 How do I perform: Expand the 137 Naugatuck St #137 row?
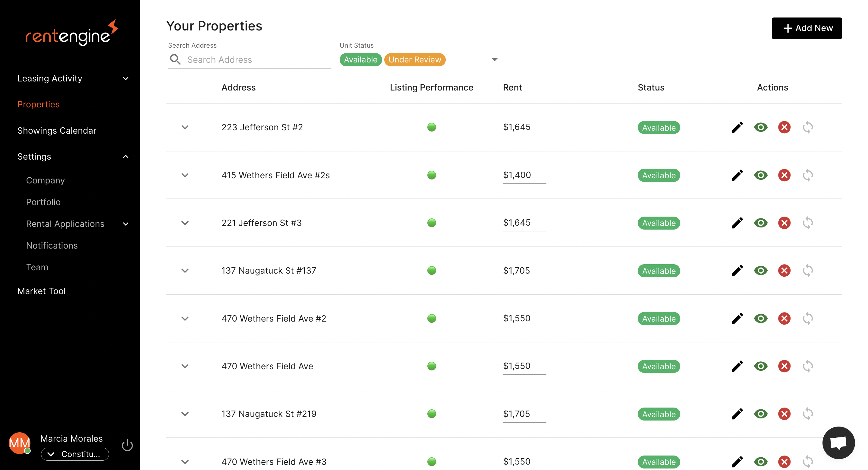[x=185, y=271]
